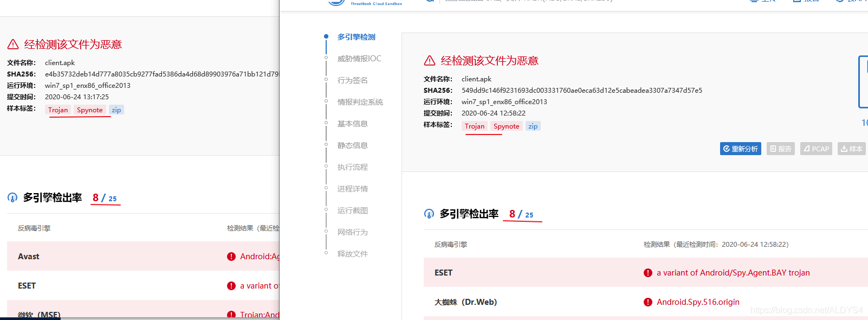Click the 检测结果 column header with detection time
The height and width of the screenshot is (320, 868).
pyautogui.click(x=716, y=245)
